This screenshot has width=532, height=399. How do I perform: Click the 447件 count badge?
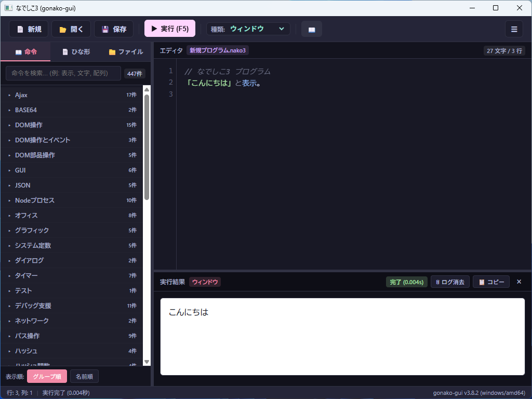(135, 74)
